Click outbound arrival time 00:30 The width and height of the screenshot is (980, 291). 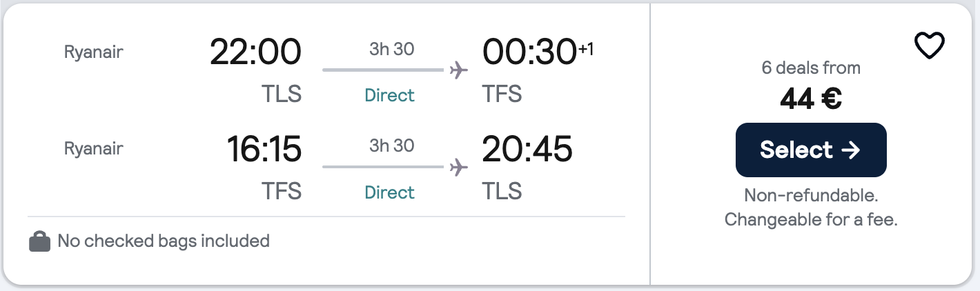pos(529,52)
